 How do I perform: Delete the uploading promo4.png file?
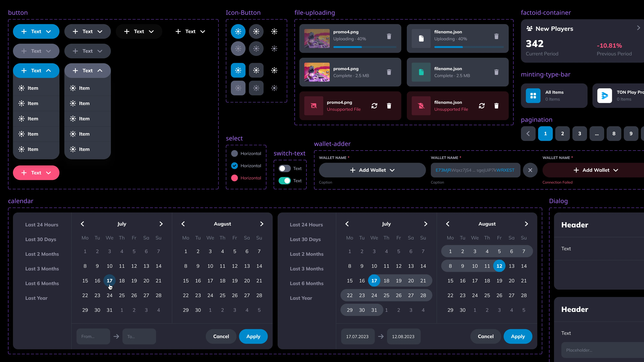tap(389, 37)
